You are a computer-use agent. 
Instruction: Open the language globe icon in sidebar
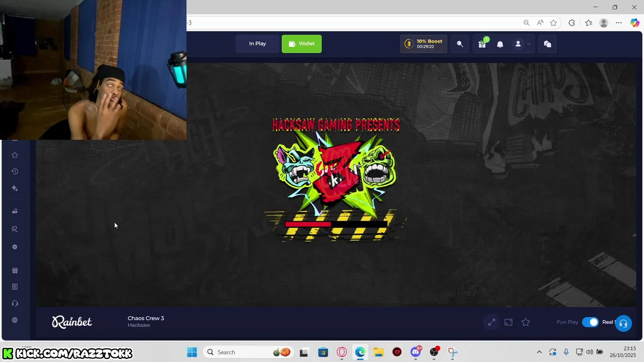15,320
